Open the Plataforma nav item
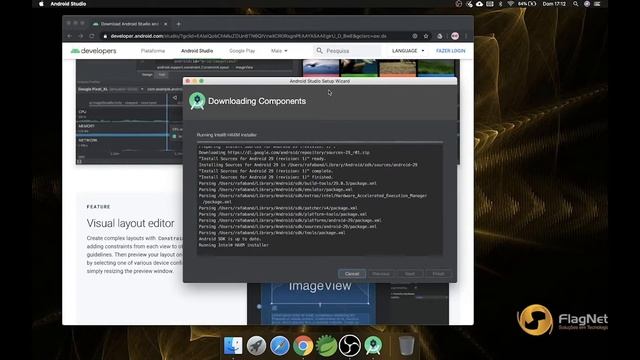Viewport: 640px width, 360px height. (x=153, y=51)
